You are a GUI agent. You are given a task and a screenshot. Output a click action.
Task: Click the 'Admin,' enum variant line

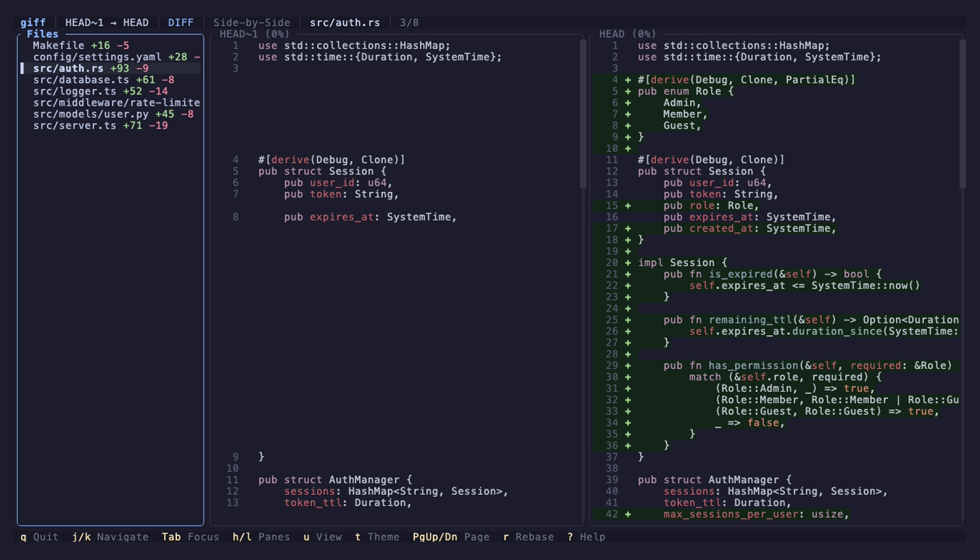pyautogui.click(x=682, y=103)
